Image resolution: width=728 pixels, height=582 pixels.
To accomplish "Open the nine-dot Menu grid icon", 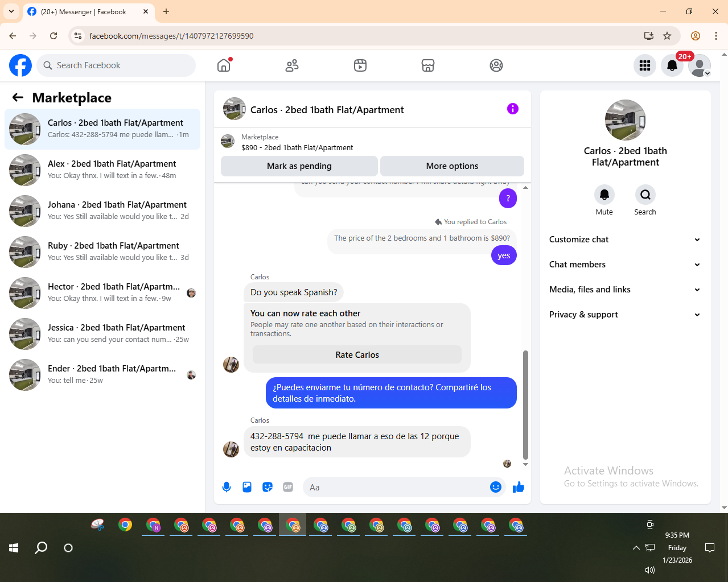I will point(645,65).
